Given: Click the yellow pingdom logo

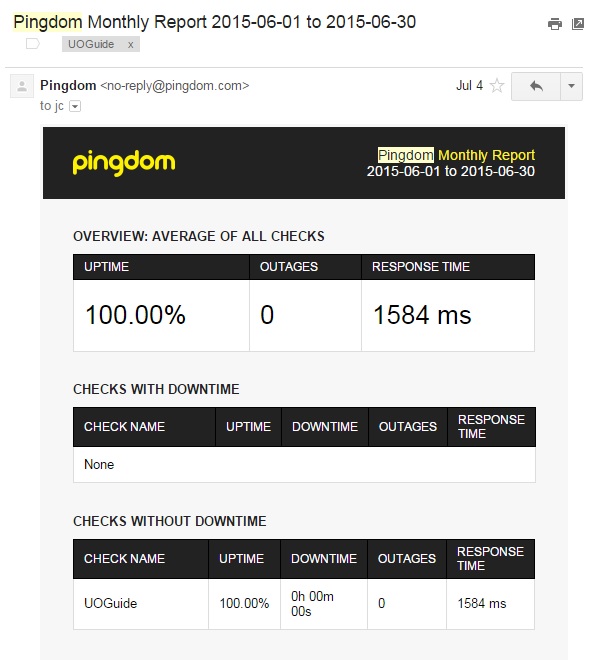Looking at the screenshot, I should pyautogui.click(x=124, y=163).
